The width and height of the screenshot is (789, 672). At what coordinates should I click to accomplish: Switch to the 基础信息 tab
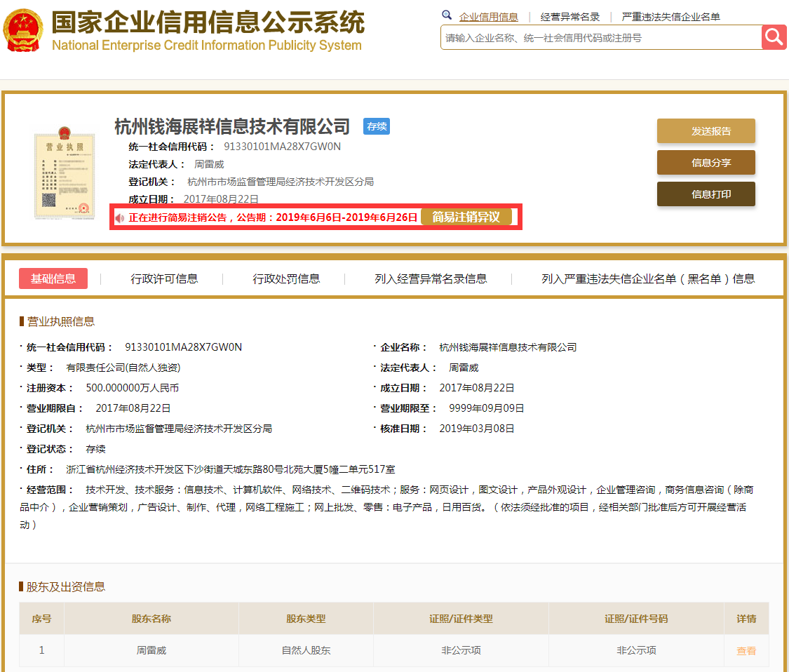click(53, 278)
